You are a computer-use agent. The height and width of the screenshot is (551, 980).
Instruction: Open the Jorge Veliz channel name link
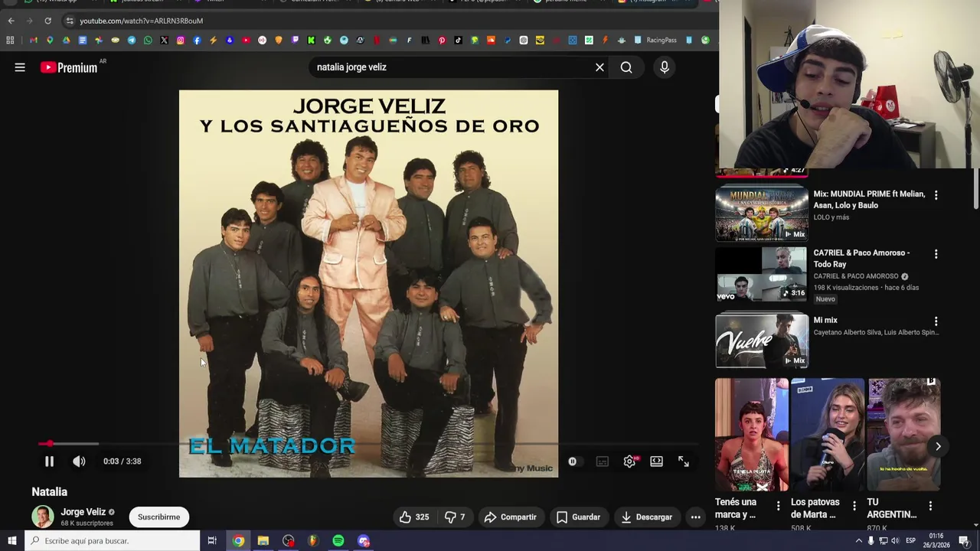(83, 512)
